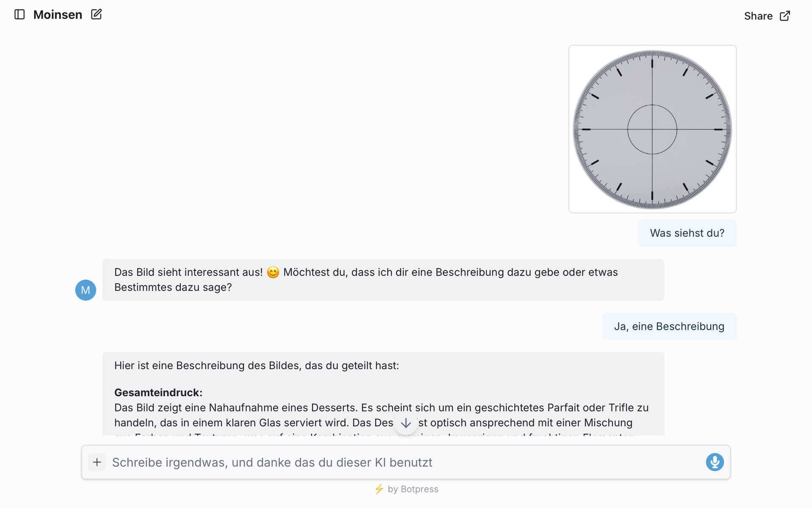Open the clock dial image thumbnail

(x=652, y=129)
